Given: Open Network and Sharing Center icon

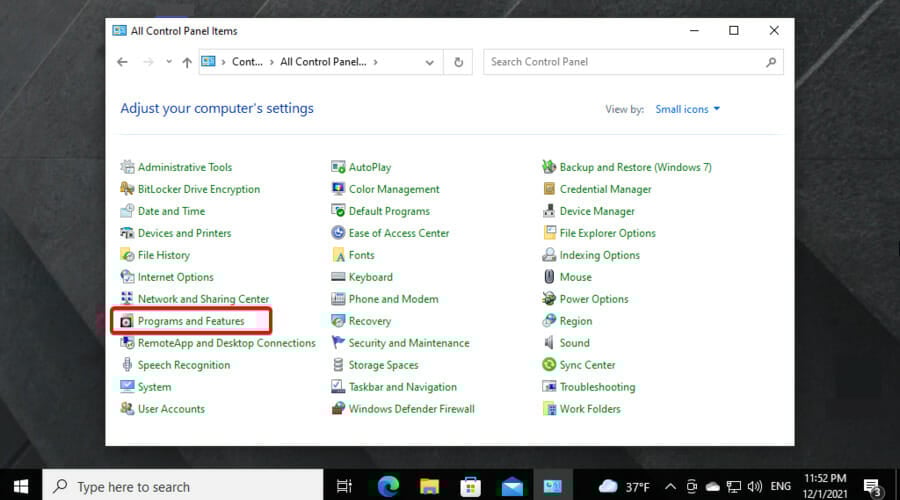Looking at the screenshot, I should (127, 299).
